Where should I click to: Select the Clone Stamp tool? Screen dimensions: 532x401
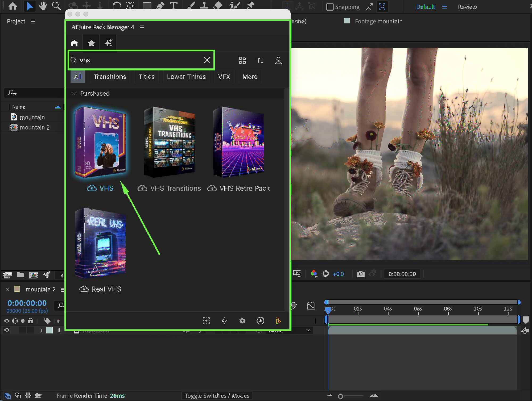coord(204,6)
